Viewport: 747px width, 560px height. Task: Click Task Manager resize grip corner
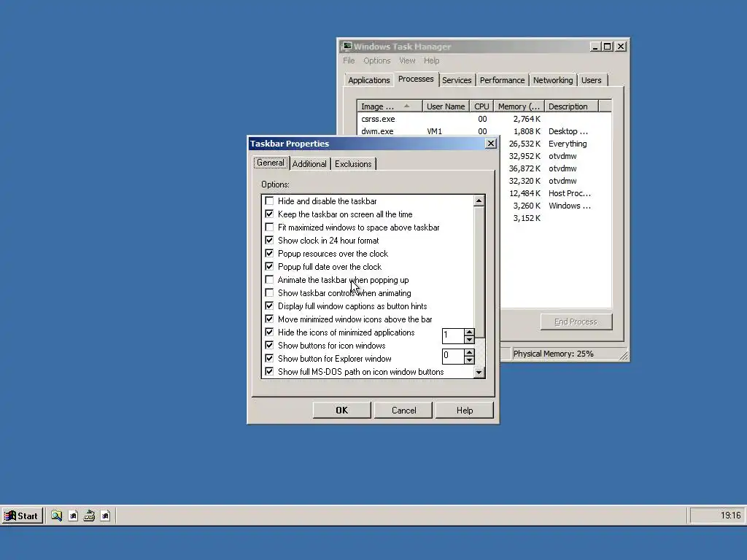tap(623, 355)
